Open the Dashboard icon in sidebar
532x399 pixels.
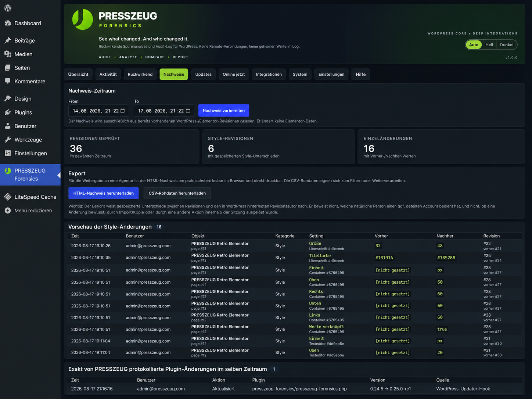pyautogui.click(x=8, y=23)
